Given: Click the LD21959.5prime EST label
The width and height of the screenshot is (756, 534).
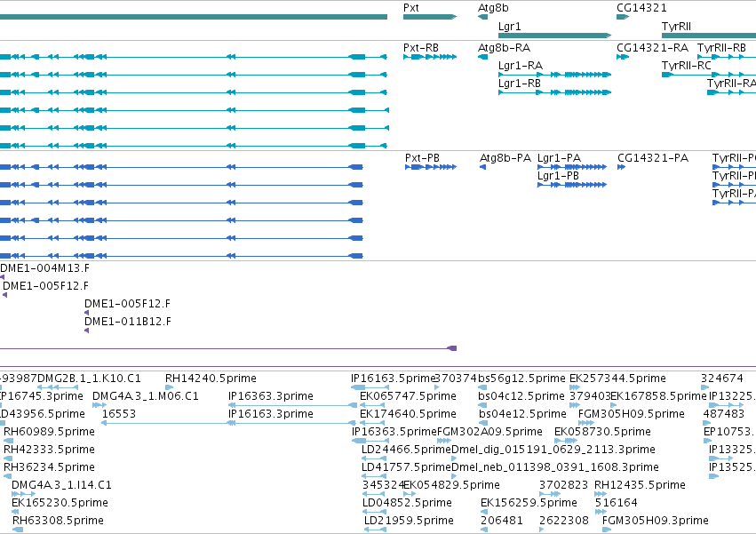Looking at the screenshot, I should [x=409, y=521].
